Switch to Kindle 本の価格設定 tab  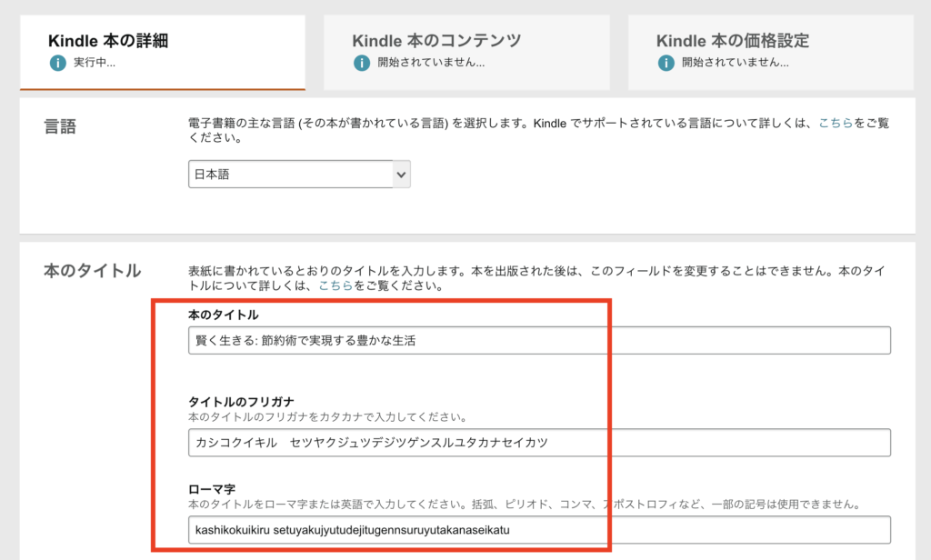[x=771, y=52]
